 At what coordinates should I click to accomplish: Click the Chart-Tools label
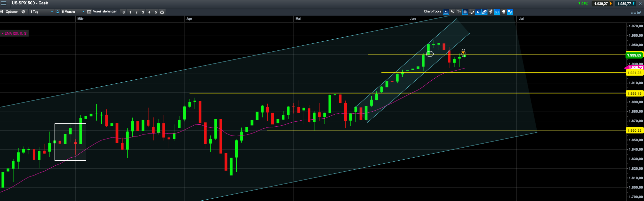[x=432, y=11]
